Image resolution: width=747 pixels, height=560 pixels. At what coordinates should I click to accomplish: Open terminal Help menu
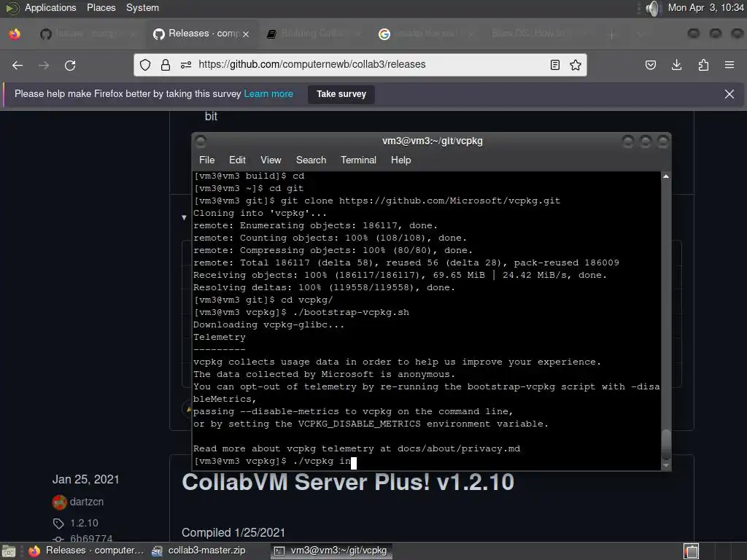click(400, 160)
